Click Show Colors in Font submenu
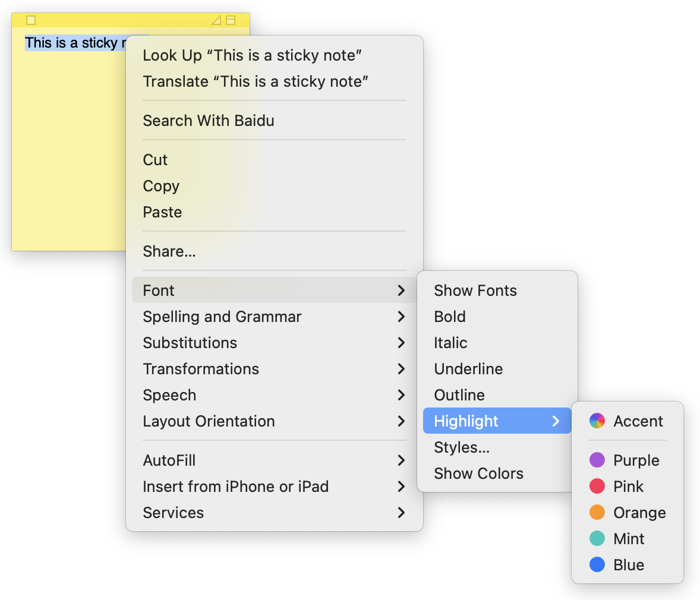The image size is (700, 600). click(x=478, y=473)
